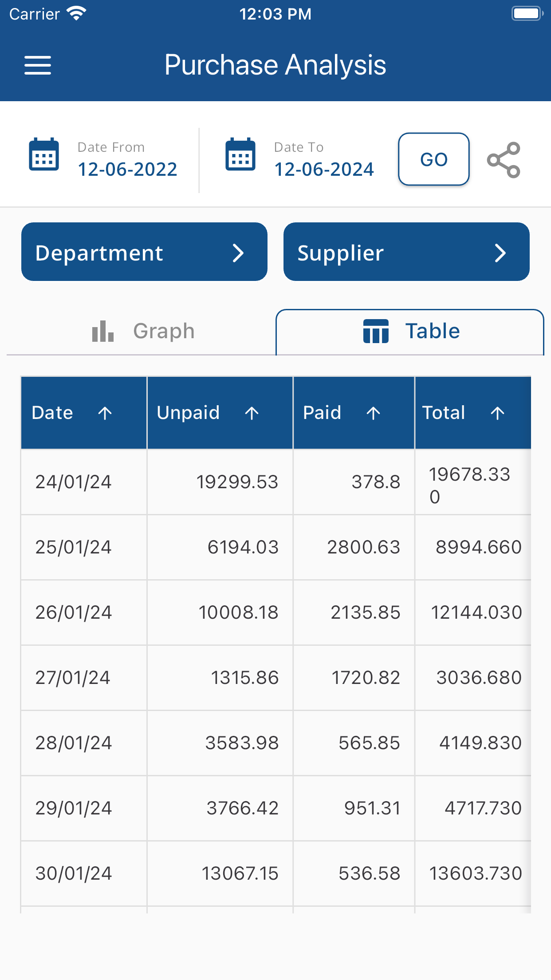
Task: Click the Paid value 951.31
Action: click(372, 808)
